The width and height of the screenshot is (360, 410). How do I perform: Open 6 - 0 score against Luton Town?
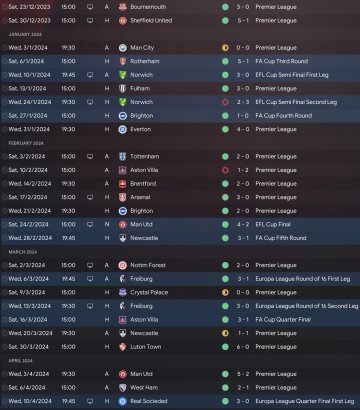243,347
